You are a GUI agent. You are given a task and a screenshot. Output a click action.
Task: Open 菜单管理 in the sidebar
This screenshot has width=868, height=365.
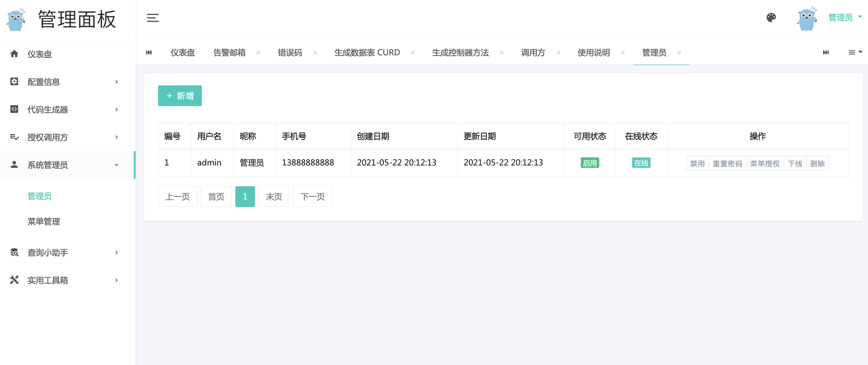click(44, 221)
